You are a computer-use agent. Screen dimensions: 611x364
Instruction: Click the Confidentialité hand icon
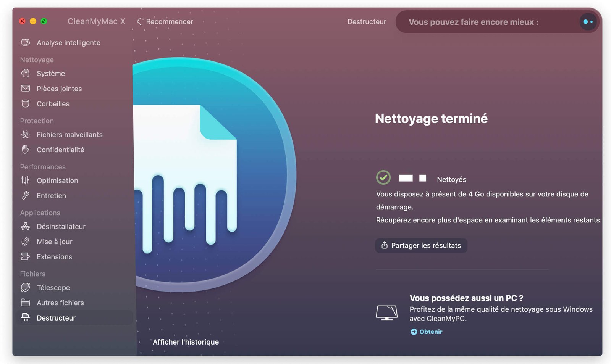(x=25, y=150)
